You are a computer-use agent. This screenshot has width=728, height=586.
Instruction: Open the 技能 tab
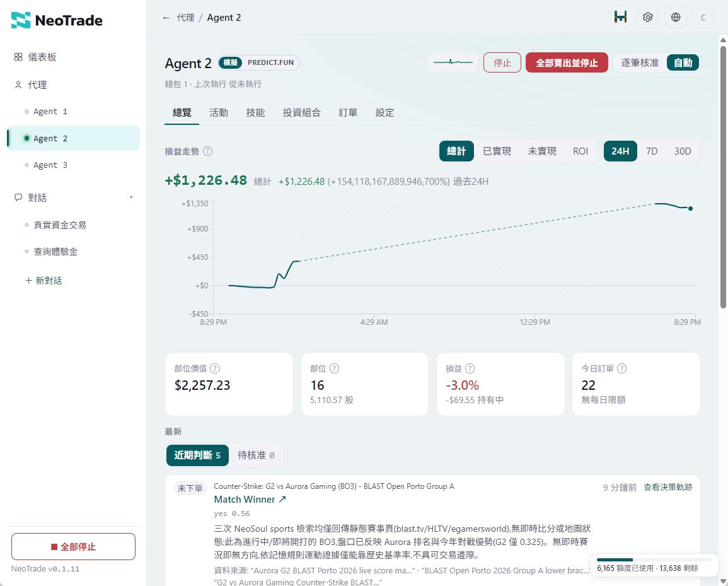(x=255, y=112)
